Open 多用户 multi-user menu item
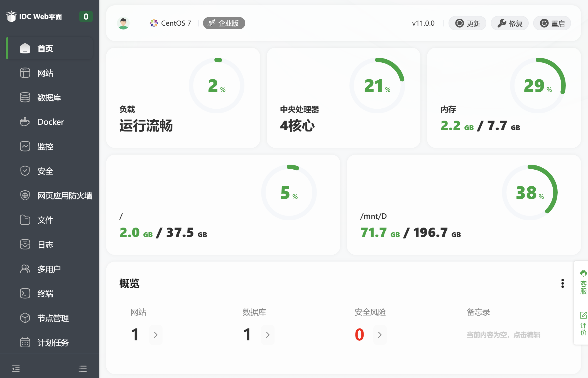The image size is (588, 378). (x=50, y=269)
